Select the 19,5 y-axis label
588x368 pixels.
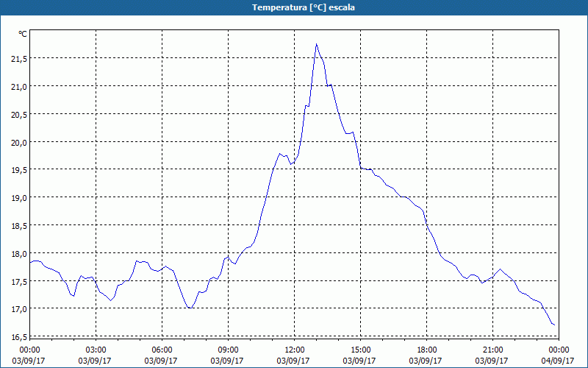click(x=19, y=170)
